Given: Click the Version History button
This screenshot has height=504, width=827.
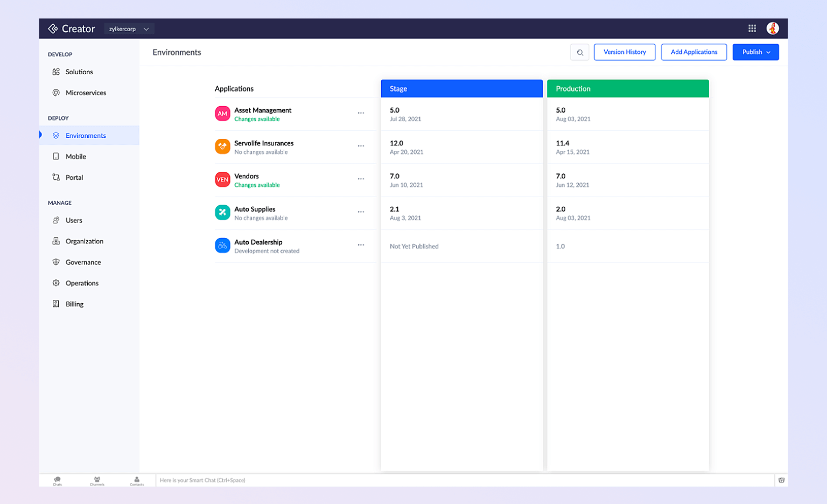Looking at the screenshot, I should pos(624,52).
